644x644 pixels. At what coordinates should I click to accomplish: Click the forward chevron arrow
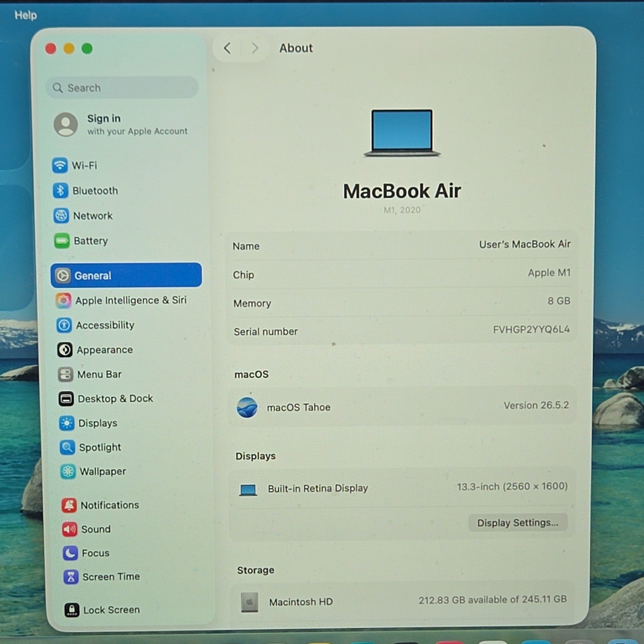click(255, 48)
